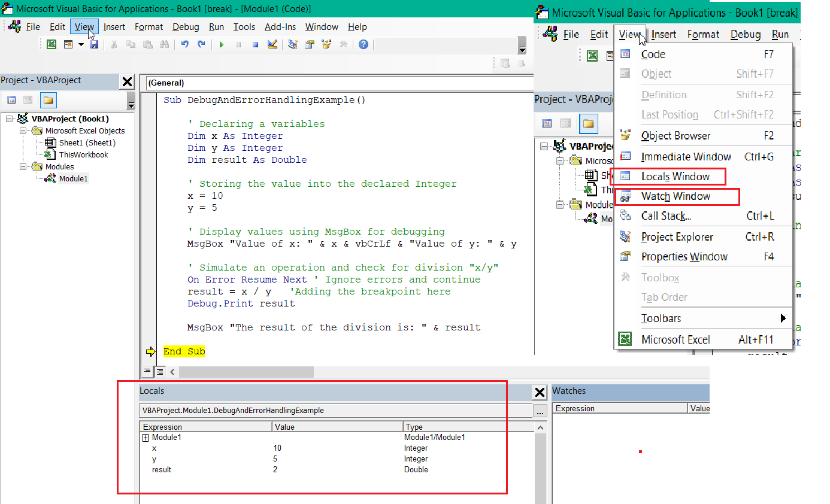The height and width of the screenshot is (504, 830).
Task: Click the ellipsis button in Locals panel
Action: 540,411
